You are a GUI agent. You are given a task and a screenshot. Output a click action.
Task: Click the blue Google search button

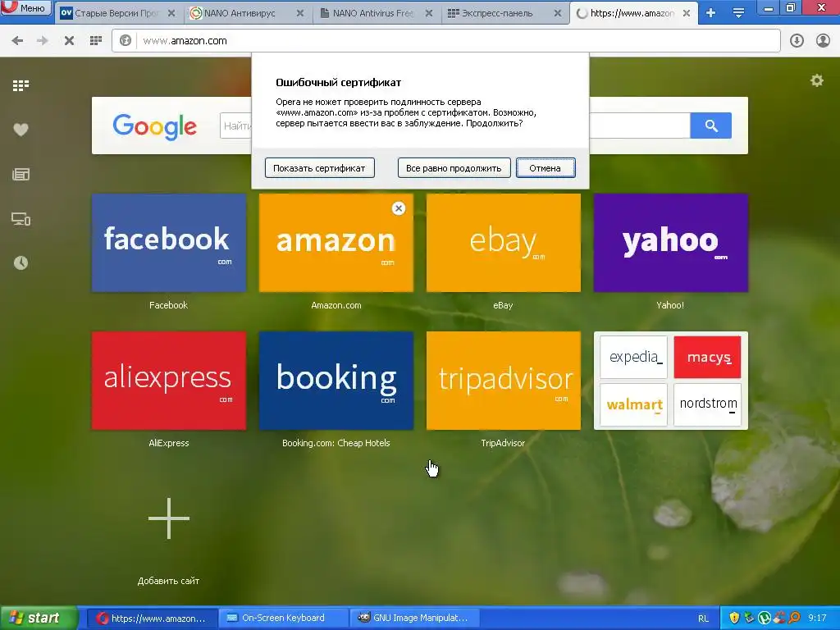pos(711,126)
